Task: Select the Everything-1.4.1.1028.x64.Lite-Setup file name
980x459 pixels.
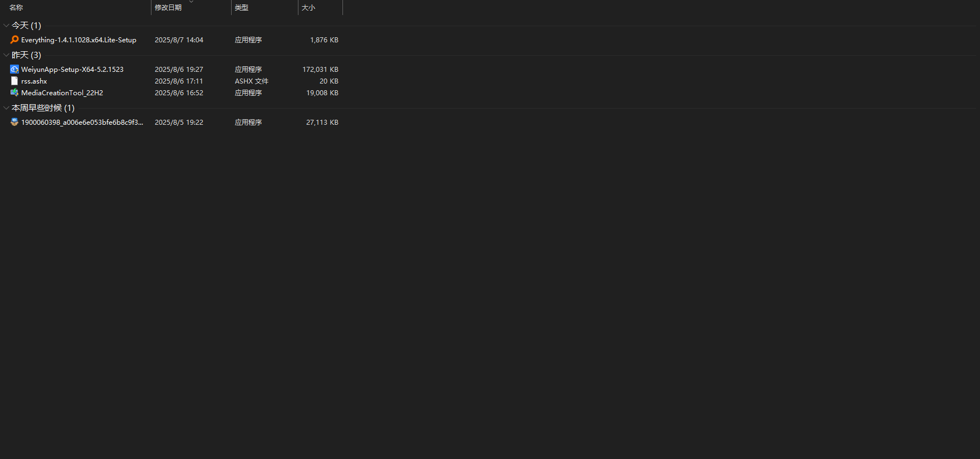Action: click(79, 40)
